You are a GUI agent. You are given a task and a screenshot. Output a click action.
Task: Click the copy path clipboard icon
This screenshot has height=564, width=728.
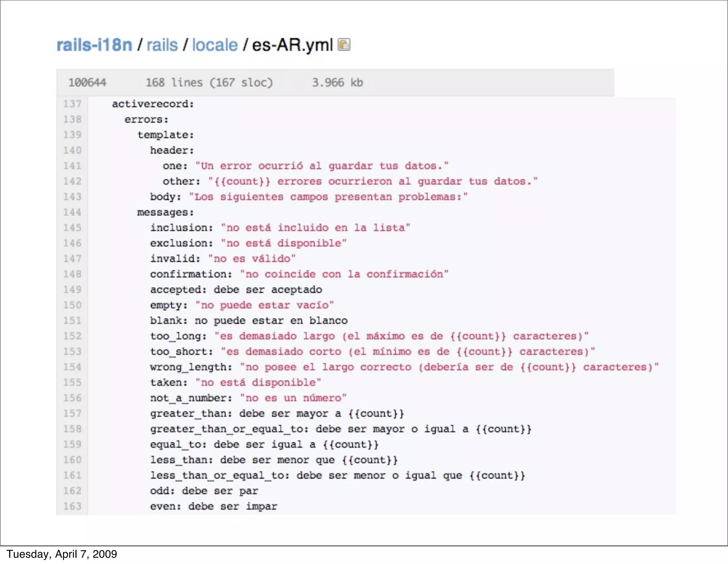pos(344,45)
